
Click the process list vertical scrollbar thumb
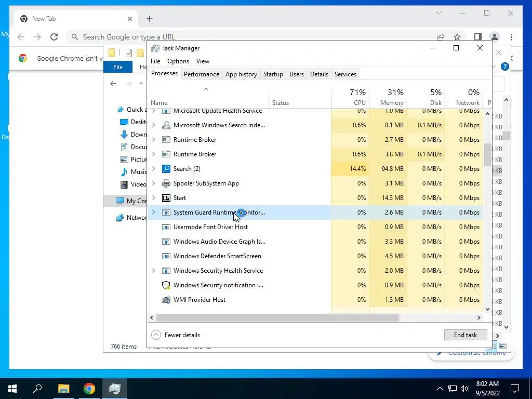(x=487, y=155)
